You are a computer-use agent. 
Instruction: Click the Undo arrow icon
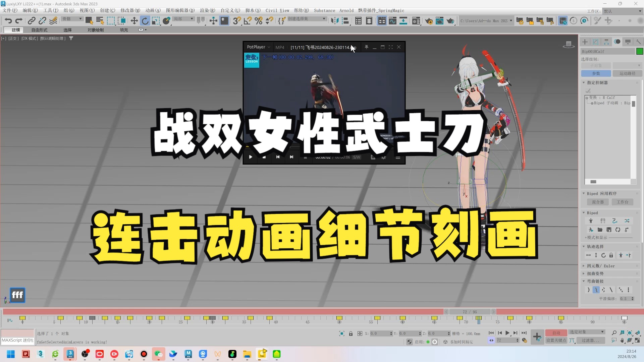[8, 21]
